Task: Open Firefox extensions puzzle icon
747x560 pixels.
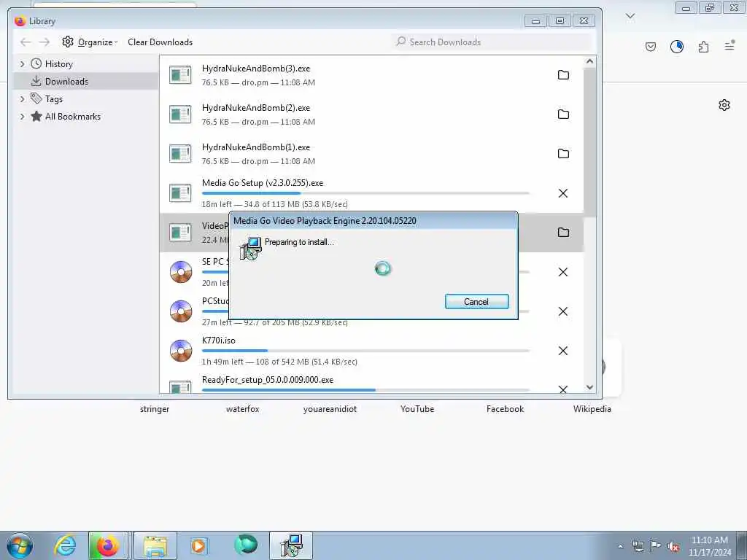Action: (x=704, y=47)
